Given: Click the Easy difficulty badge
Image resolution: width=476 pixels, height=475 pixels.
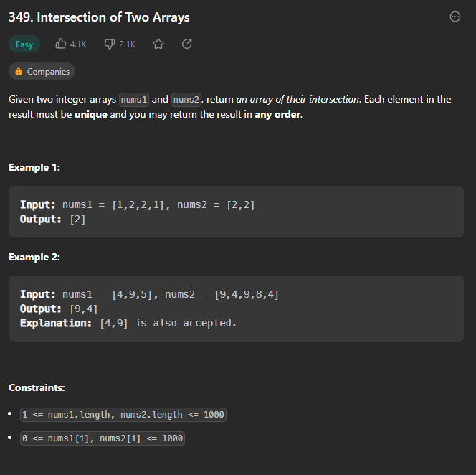Looking at the screenshot, I should 24,44.
